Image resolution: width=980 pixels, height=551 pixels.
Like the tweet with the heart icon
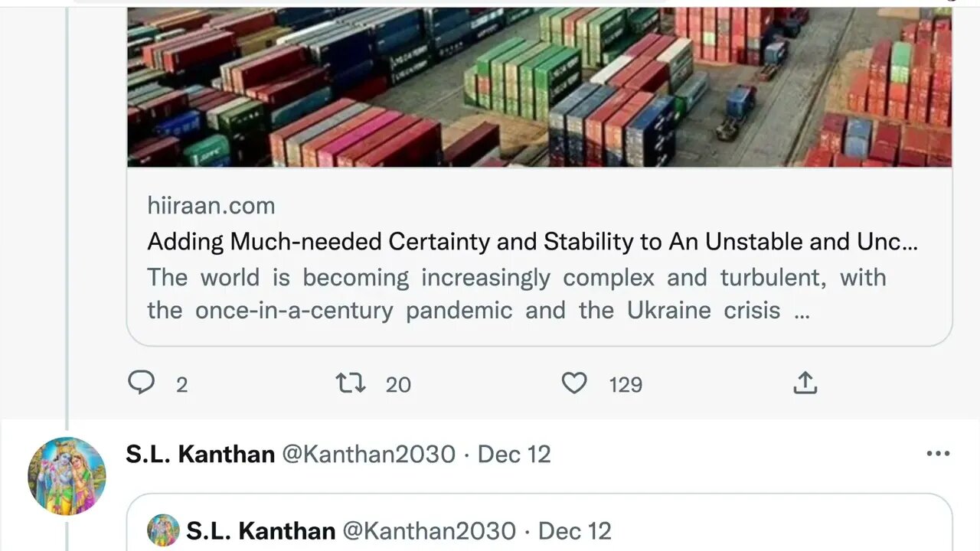[574, 383]
